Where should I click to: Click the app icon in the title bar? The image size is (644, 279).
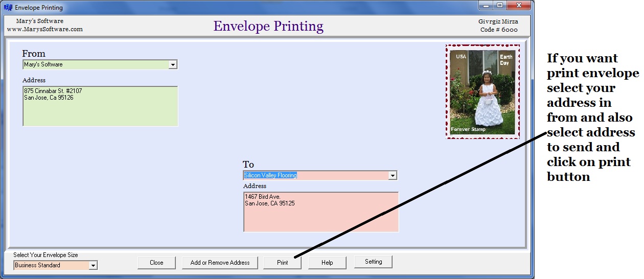[8, 8]
